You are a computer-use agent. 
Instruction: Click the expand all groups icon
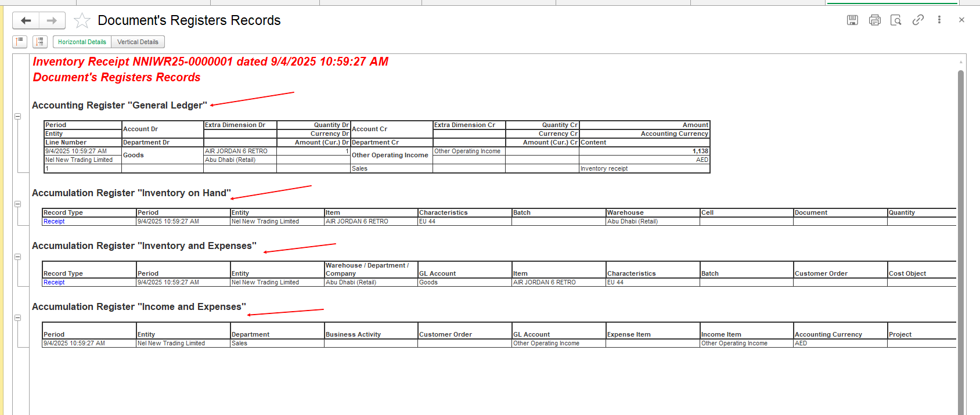pyautogui.click(x=40, y=42)
